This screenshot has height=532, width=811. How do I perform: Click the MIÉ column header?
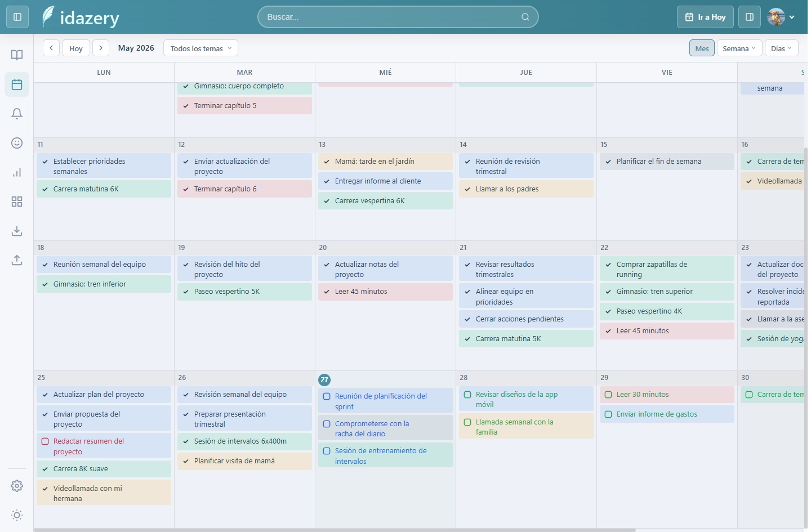[385, 73]
